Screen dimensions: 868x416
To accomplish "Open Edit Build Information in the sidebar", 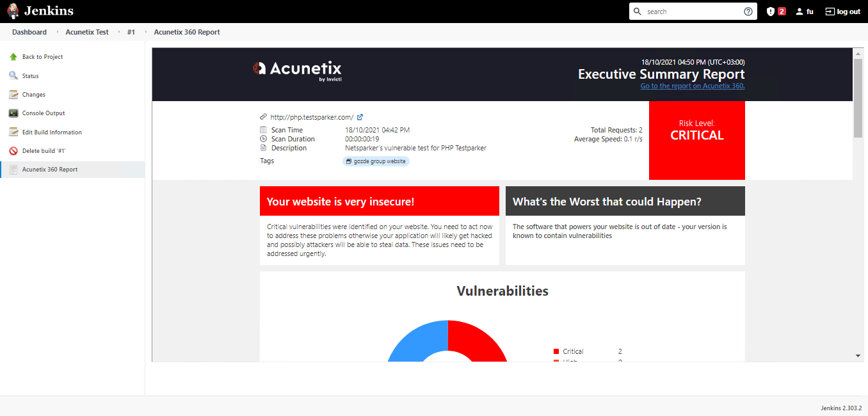I will coord(52,132).
